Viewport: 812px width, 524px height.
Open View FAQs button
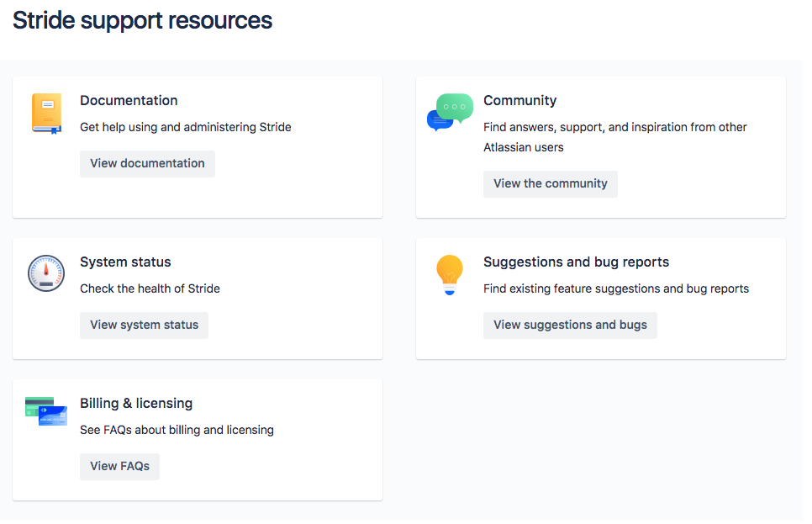[119, 467]
